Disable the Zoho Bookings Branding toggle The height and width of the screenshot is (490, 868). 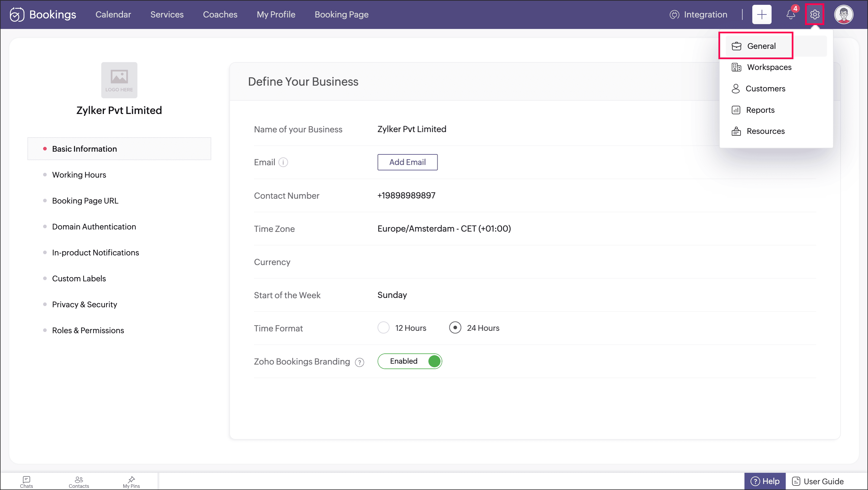pyautogui.click(x=409, y=361)
